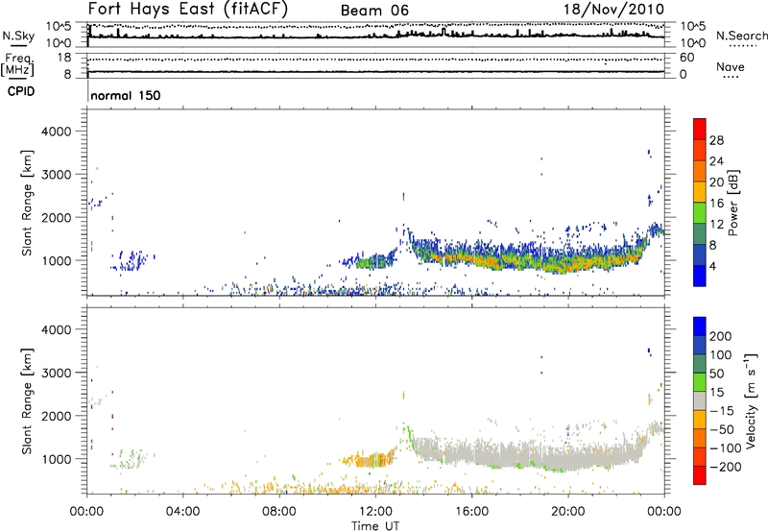Viewport: 768px width, 532px height.
Task: Select the "20:00" time tick label
Action: (x=567, y=512)
